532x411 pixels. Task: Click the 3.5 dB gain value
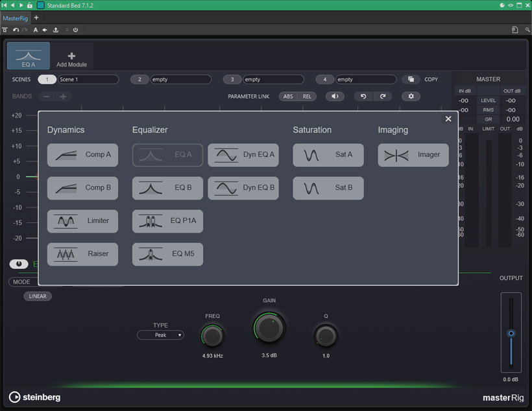pos(269,355)
